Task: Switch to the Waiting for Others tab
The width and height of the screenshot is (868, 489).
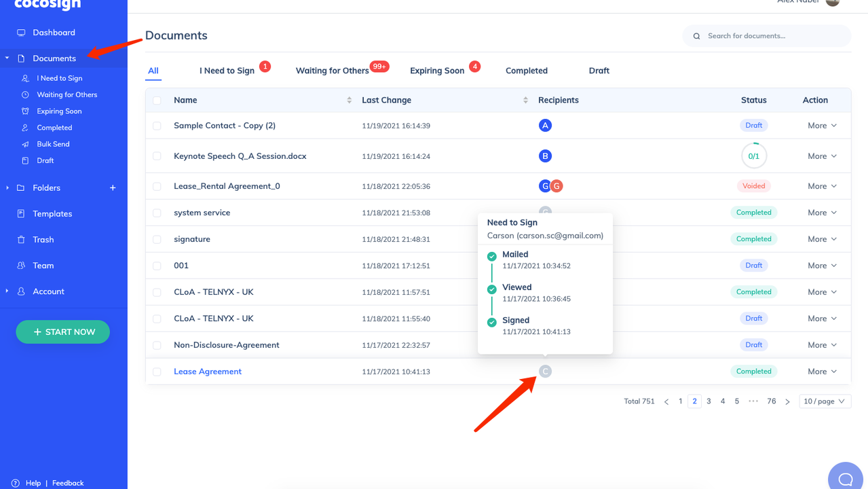Action: [332, 71]
